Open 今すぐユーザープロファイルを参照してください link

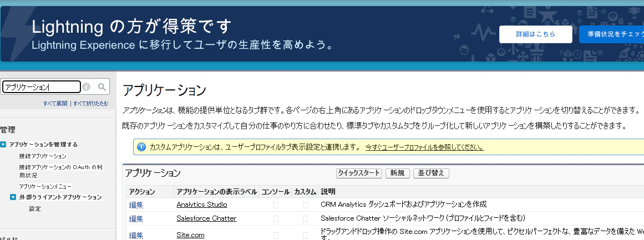(425, 147)
